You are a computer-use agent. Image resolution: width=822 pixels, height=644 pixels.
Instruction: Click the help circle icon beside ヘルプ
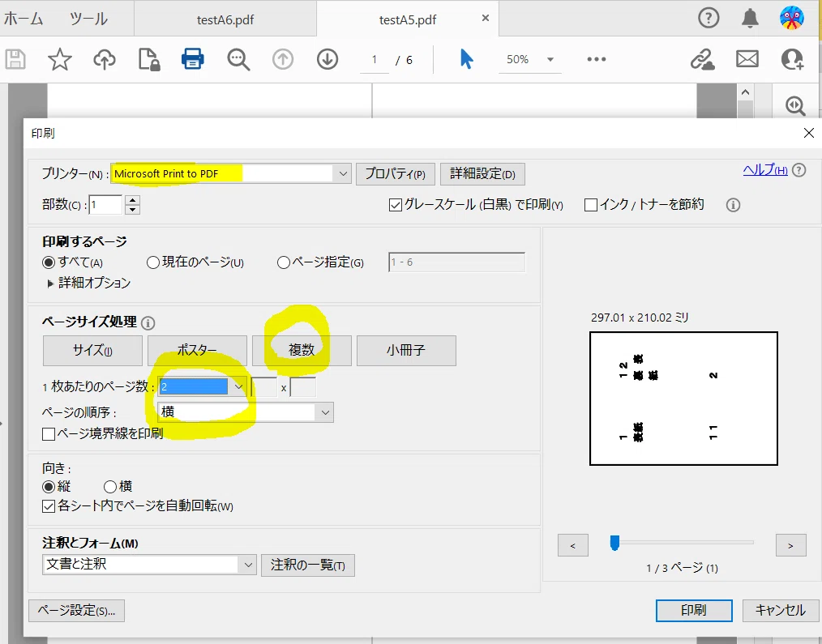click(799, 170)
